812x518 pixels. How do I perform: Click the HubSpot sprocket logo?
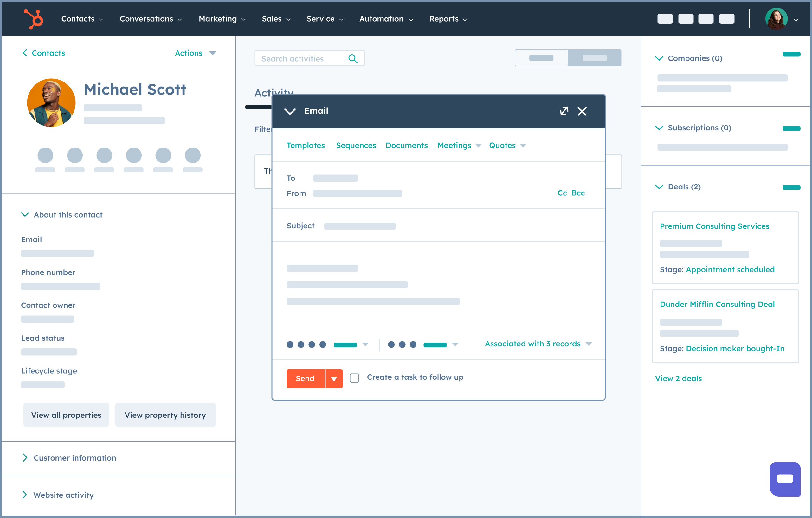click(x=33, y=19)
